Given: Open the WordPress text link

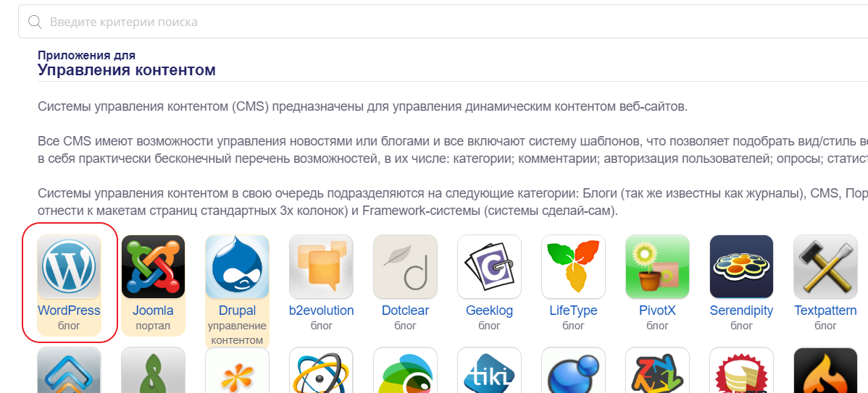Looking at the screenshot, I should (69, 310).
